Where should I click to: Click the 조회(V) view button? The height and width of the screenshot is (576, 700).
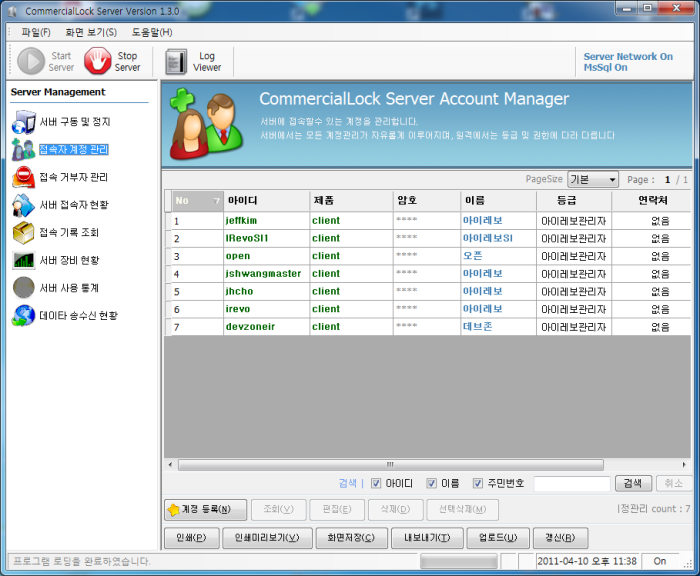279,509
